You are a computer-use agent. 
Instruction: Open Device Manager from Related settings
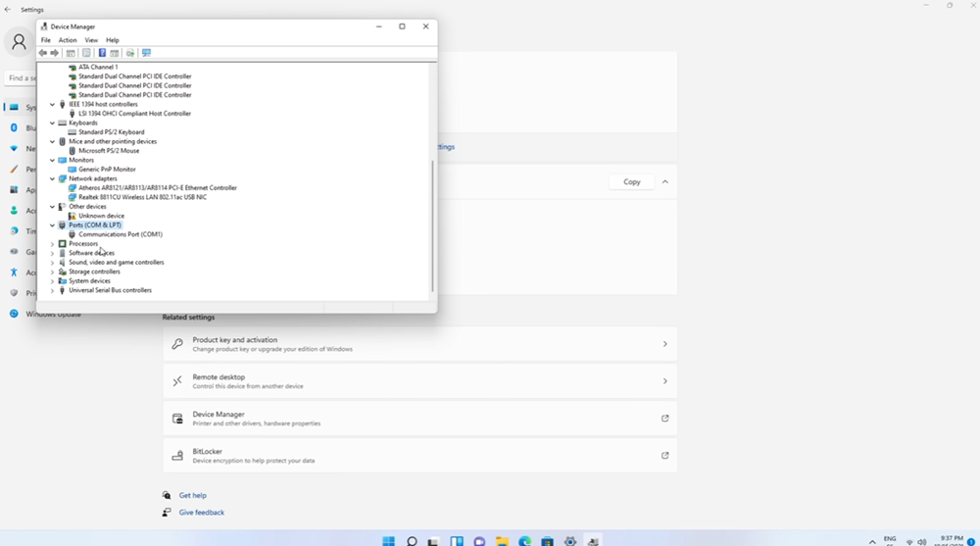point(420,419)
